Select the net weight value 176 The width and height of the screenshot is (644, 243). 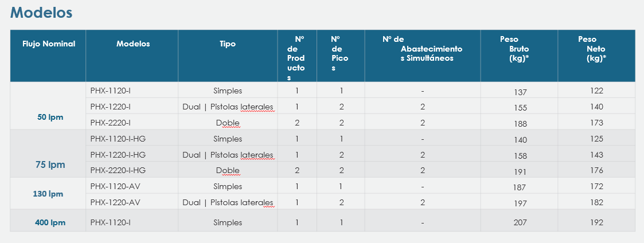596,170
